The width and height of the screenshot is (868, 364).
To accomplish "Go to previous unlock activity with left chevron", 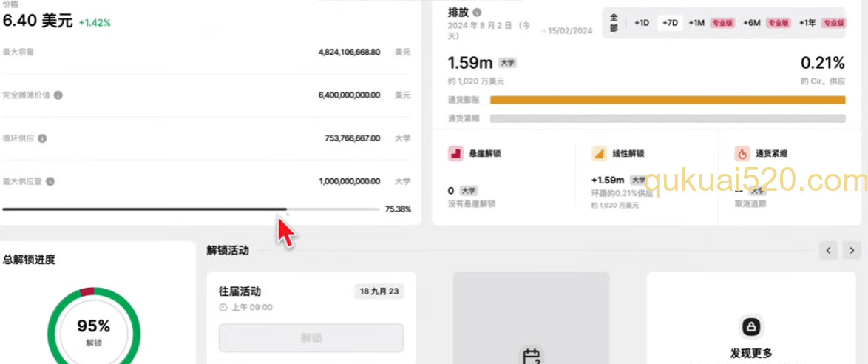I will click(828, 250).
